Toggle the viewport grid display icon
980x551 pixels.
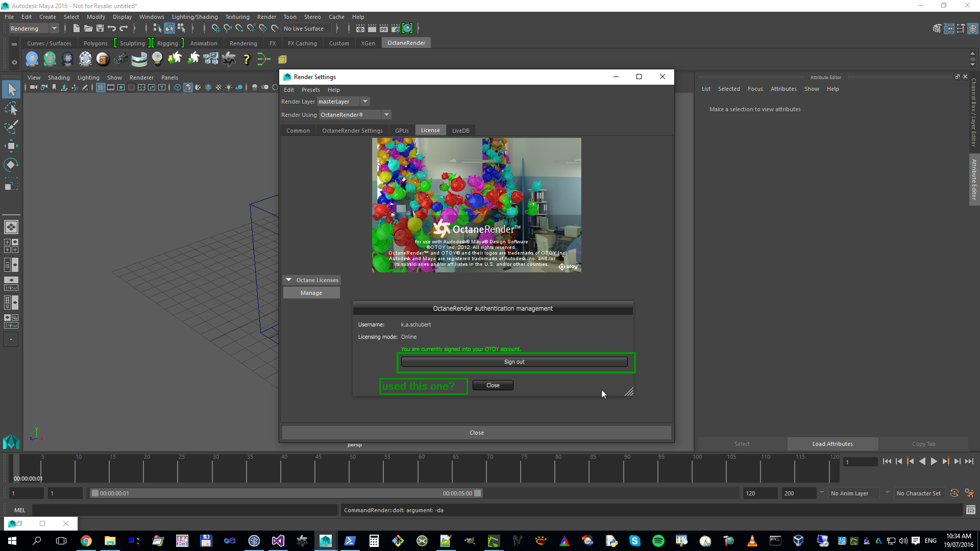coord(101,88)
